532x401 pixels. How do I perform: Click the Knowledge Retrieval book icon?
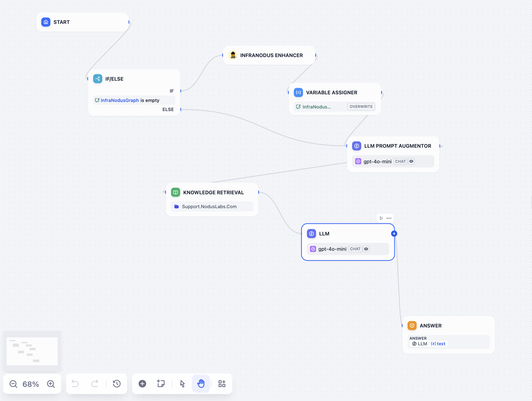click(x=176, y=192)
